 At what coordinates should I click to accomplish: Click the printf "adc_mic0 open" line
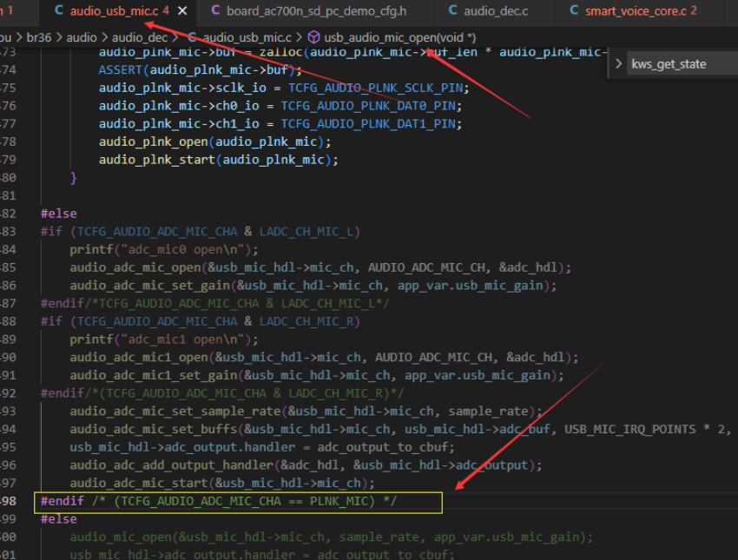click(164, 249)
